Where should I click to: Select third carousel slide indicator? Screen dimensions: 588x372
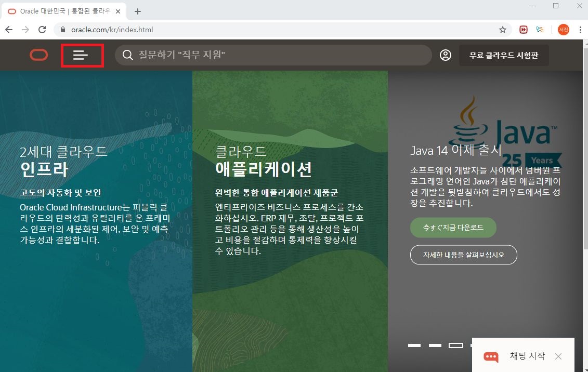(x=455, y=346)
